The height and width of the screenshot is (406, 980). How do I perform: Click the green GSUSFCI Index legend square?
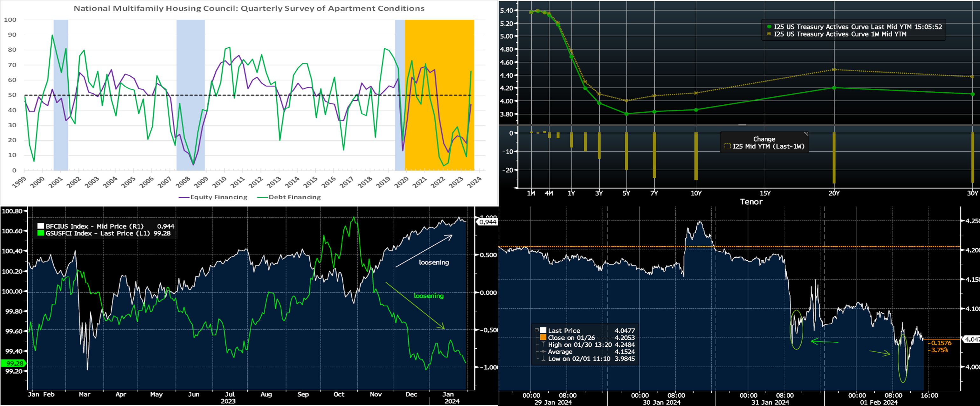pos(41,233)
